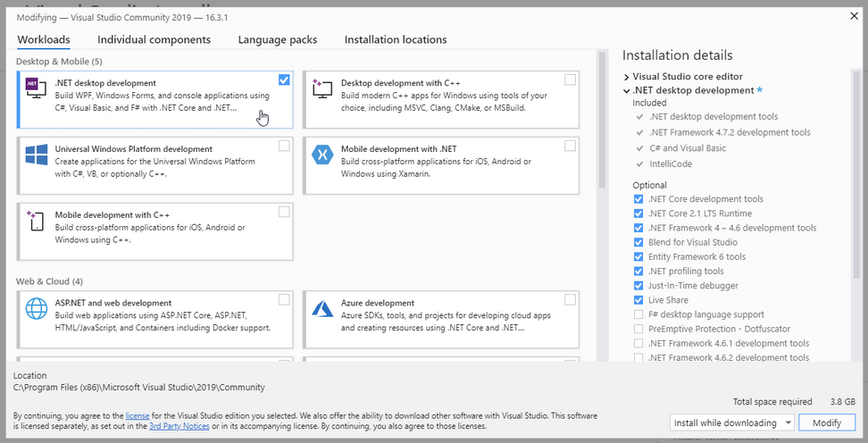Open the license link
868x443 pixels.
[x=138, y=415]
